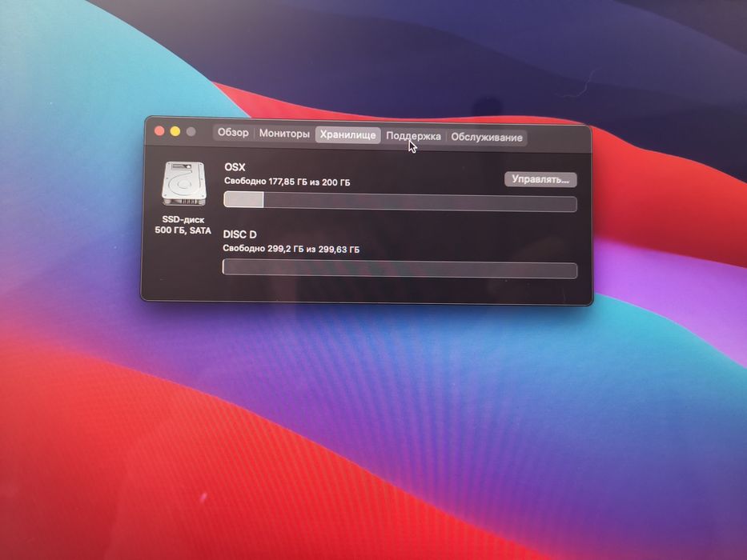Click the 'SSD-диск' label

[x=183, y=219]
